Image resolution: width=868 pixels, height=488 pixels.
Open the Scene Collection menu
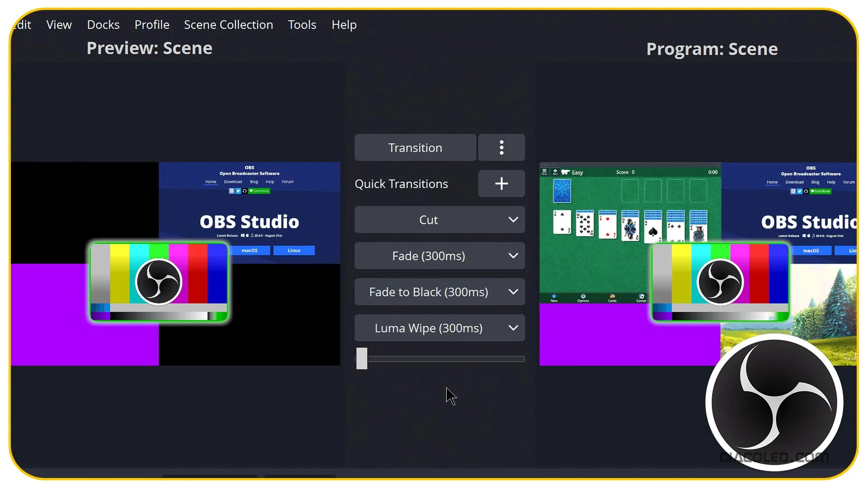tap(228, 25)
